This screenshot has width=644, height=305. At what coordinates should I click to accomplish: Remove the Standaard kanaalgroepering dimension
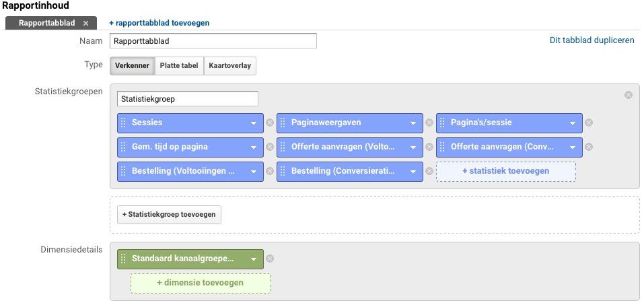pyautogui.click(x=270, y=259)
